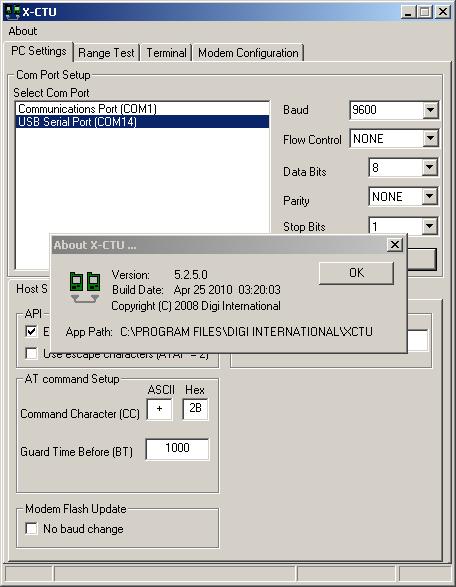Click the Copyright Digi International text
This screenshot has width=456, height=587.
click(196, 306)
